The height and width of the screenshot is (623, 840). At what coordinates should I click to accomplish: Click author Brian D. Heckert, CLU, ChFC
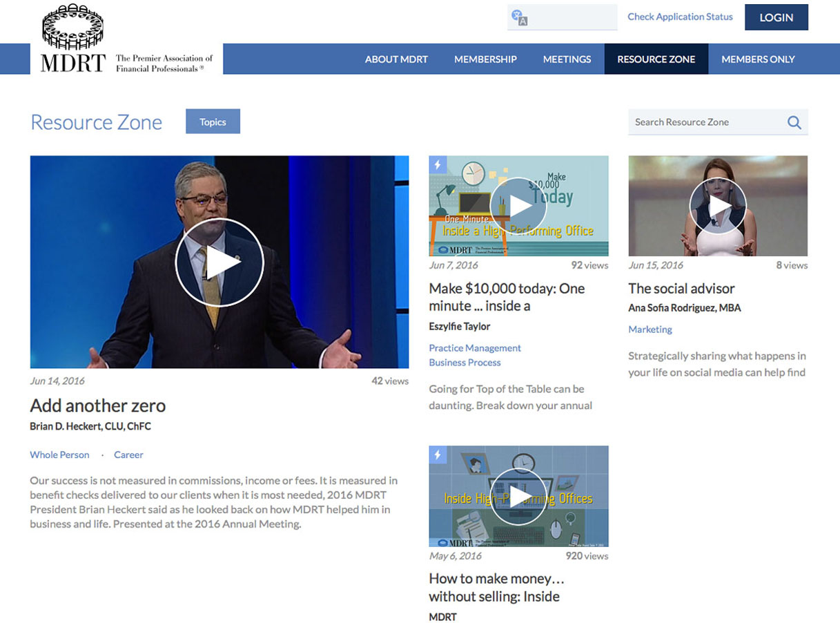90,427
